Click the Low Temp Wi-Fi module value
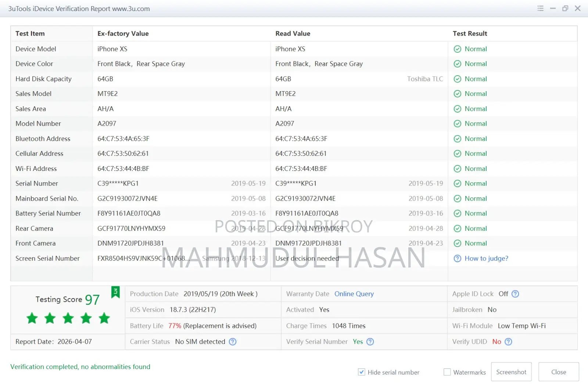The width and height of the screenshot is (588, 390). click(521, 326)
